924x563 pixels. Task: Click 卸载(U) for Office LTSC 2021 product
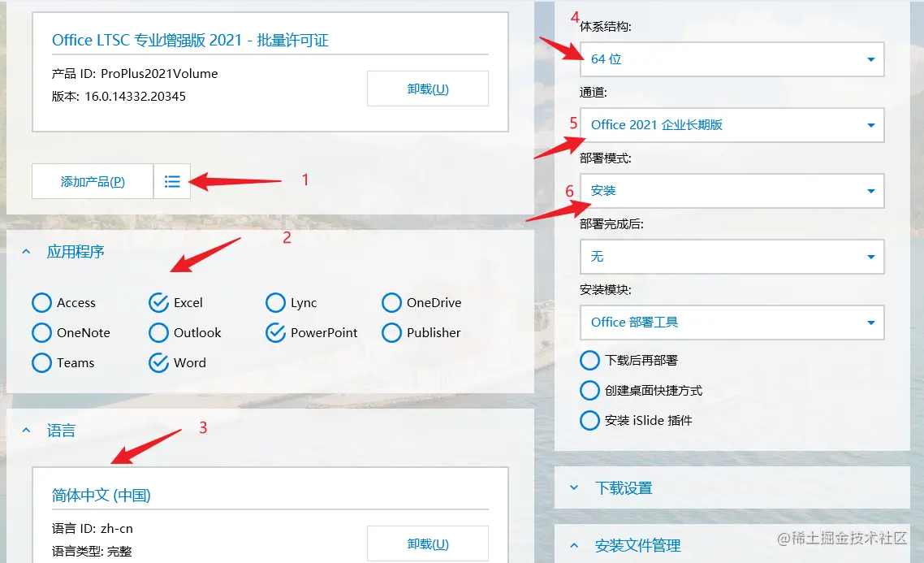pyautogui.click(x=428, y=89)
